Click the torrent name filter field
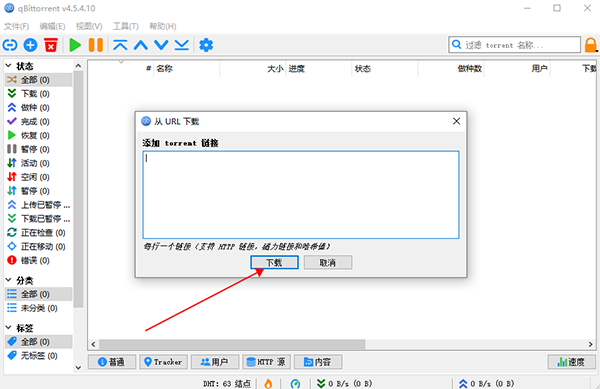Viewport: 600px width, 389px height. (514, 45)
